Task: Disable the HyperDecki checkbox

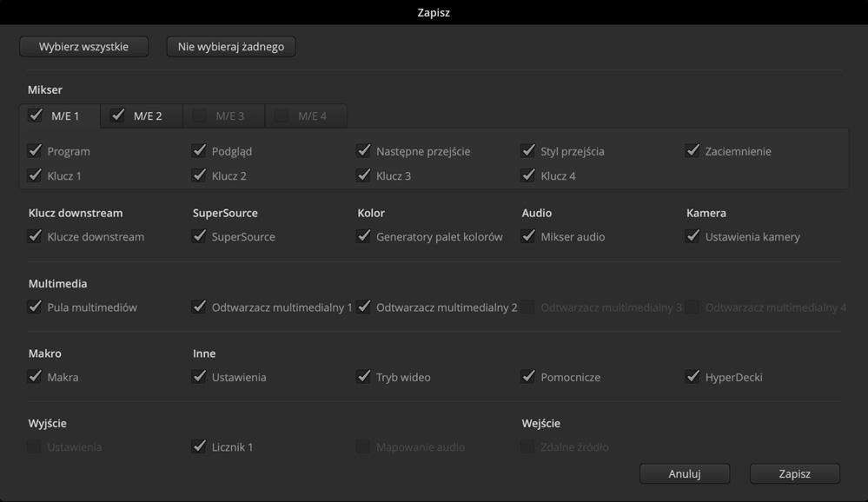Action: [x=692, y=377]
